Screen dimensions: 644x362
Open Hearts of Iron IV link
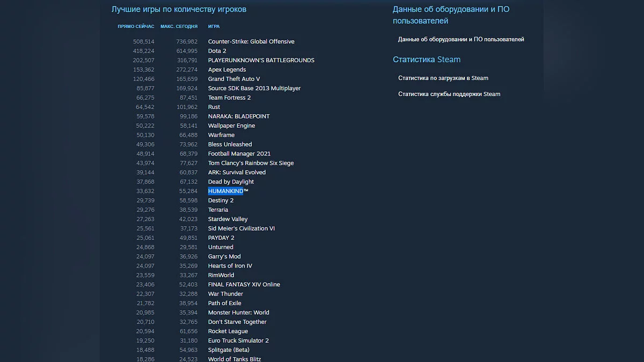point(230,266)
